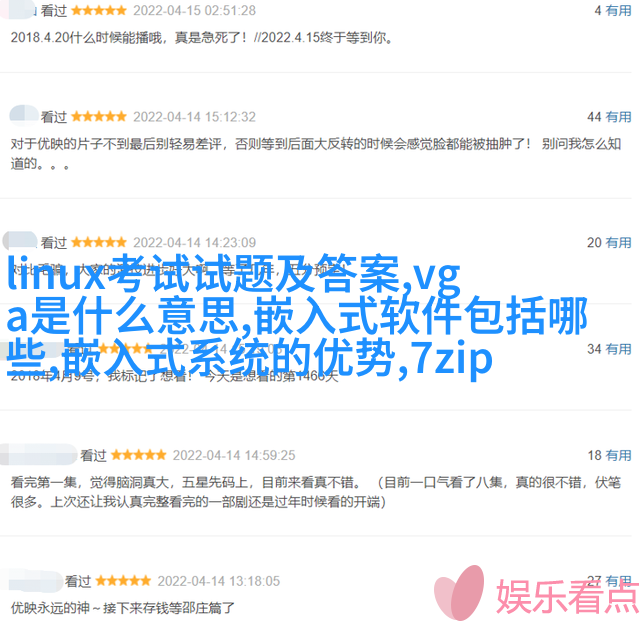Click the stars beside 2022-04-14 13:18:05
Image resolution: width=640 pixels, height=621 pixels.
tap(123, 581)
